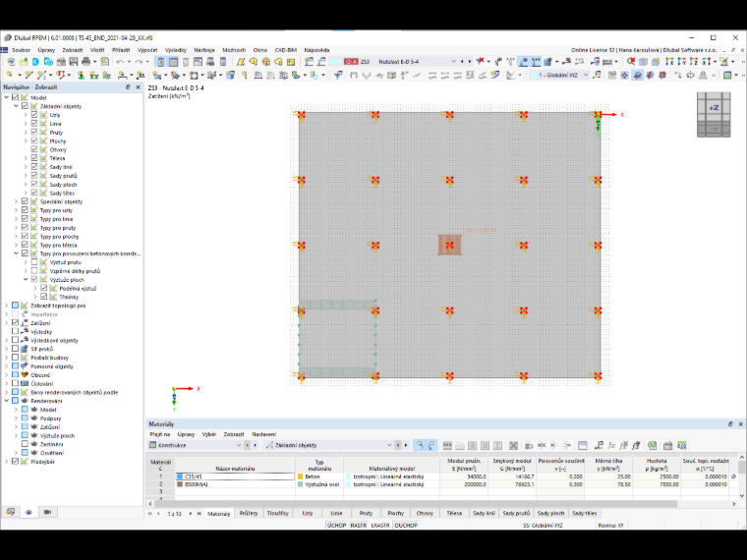This screenshot has width=747, height=560.
Task: Enable the Výztuž prutu checkbox
Action: pyautogui.click(x=34, y=262)
